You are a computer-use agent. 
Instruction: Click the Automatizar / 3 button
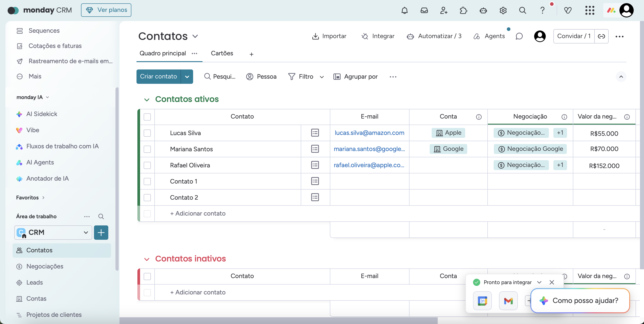(x=434, y=36)
